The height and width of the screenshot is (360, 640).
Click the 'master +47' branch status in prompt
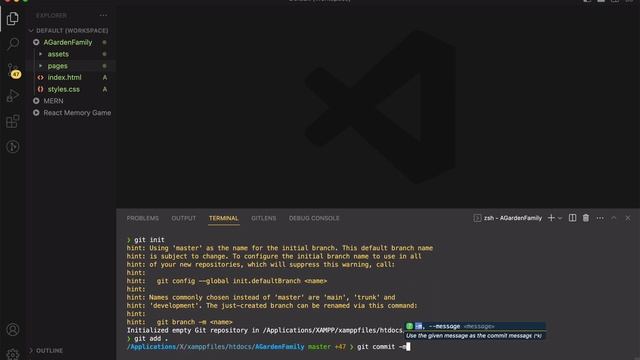[327, 347]
